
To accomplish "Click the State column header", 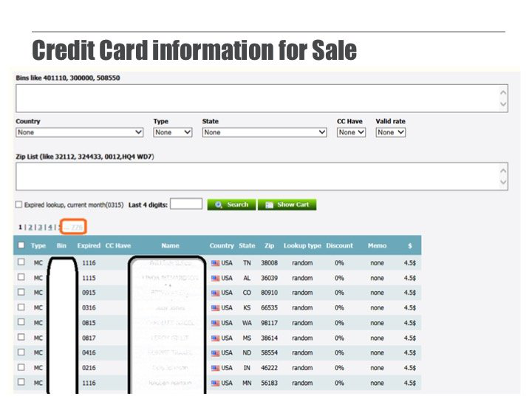I will tap(247, 245).
